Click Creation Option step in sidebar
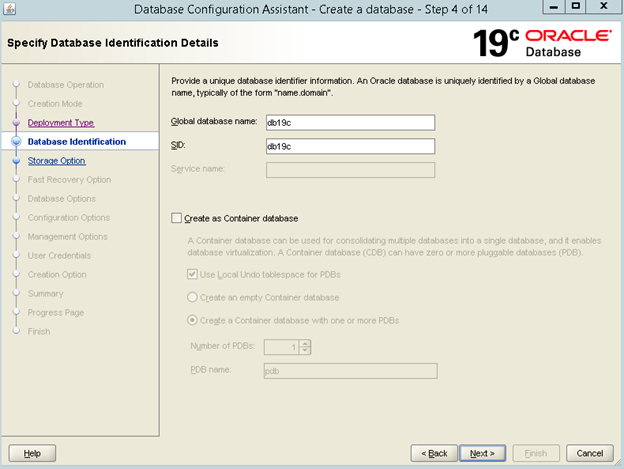Screen dimensions: 624x469 click(57, 274)
